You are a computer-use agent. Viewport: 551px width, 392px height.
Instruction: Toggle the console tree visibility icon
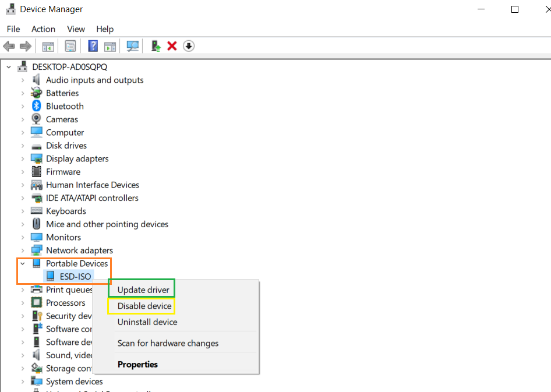(48, 46)
